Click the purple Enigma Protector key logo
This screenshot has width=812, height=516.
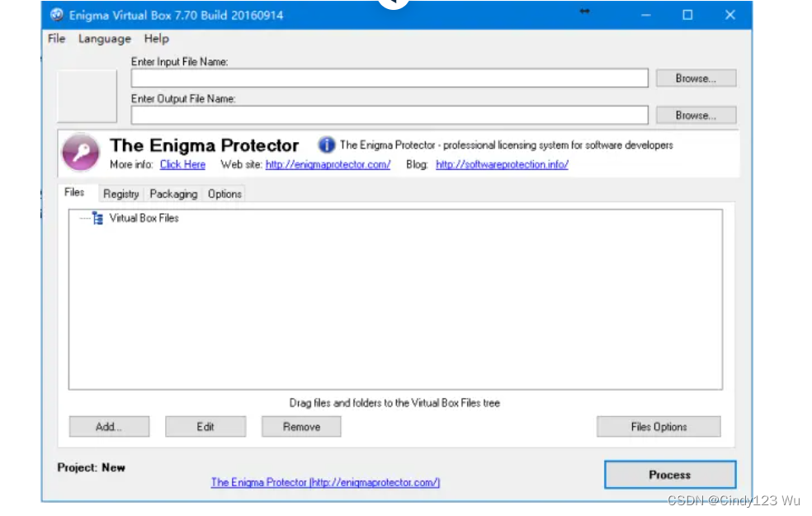point(80,152)
